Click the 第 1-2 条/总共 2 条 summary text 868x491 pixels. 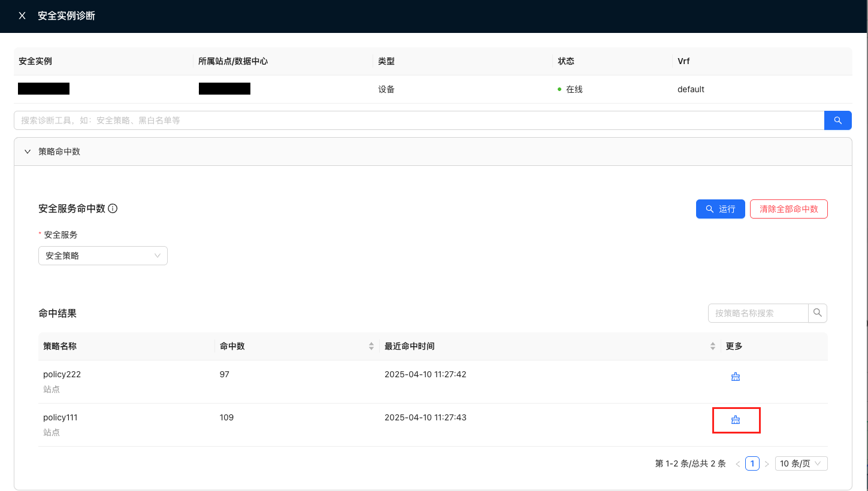tap(691, 463)
